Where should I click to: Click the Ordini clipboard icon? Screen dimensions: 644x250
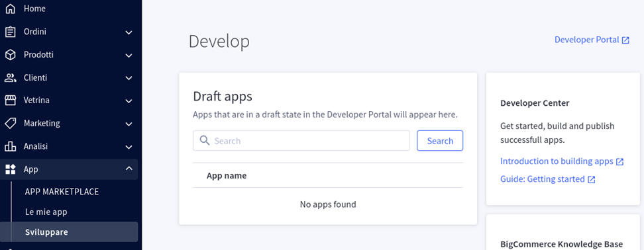(x=10, y=32)
